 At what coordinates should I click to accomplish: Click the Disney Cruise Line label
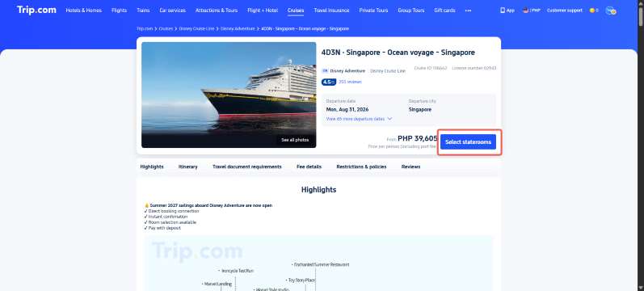point(388,71)
